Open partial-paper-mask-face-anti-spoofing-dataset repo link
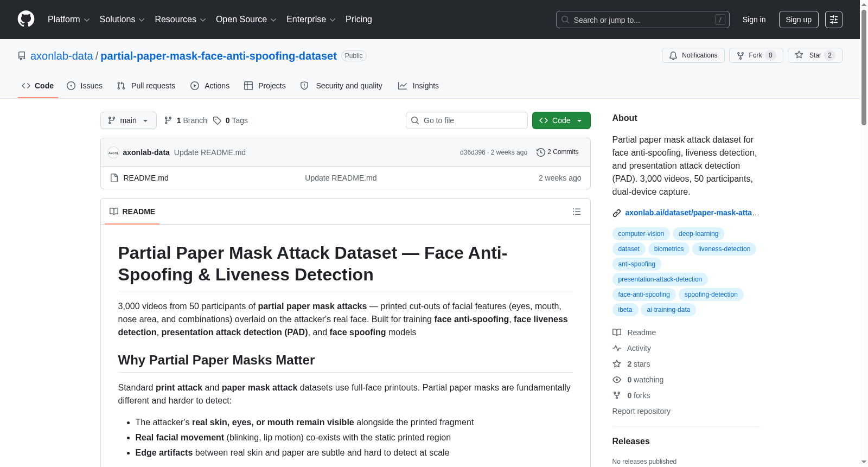 tap(219, 56)
